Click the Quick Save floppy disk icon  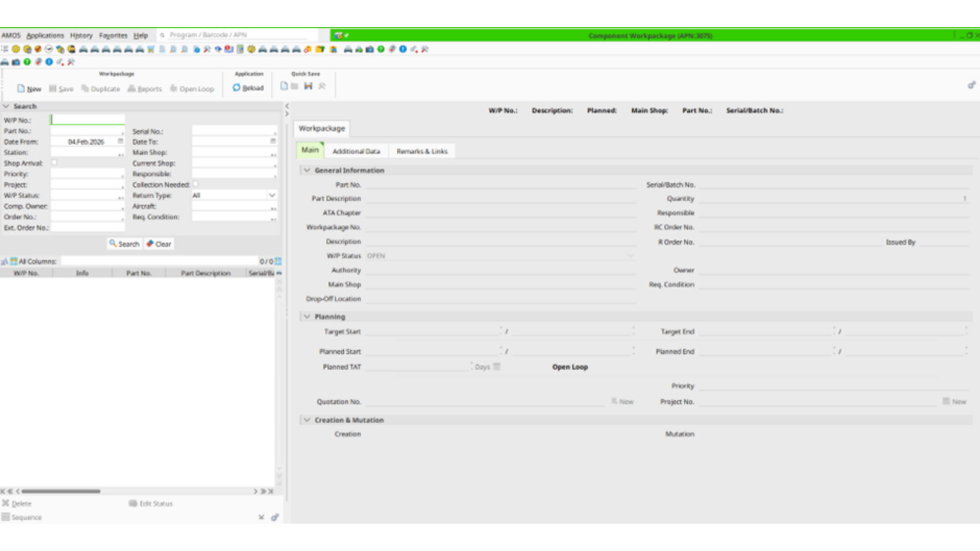point(308,86)
